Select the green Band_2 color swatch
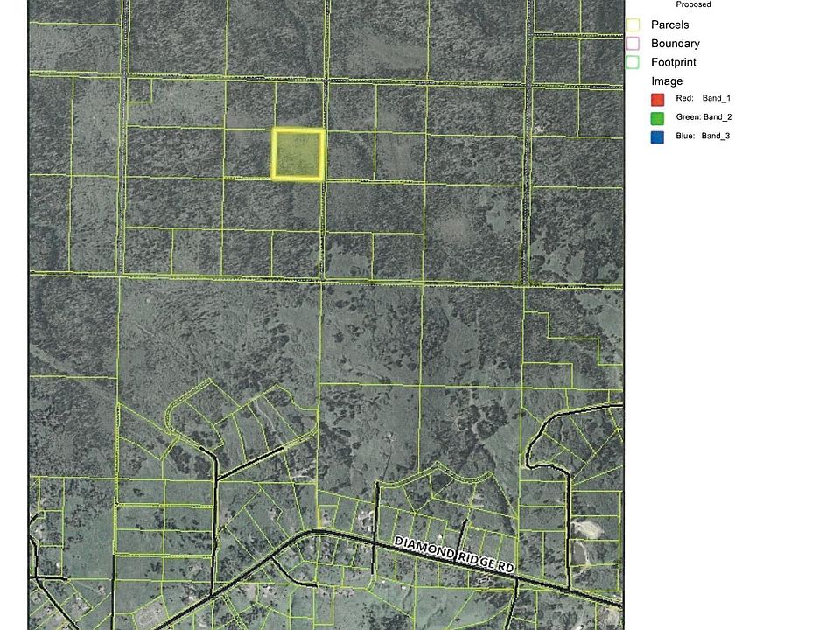The image size is (840, 630). [x=657, y=118]
